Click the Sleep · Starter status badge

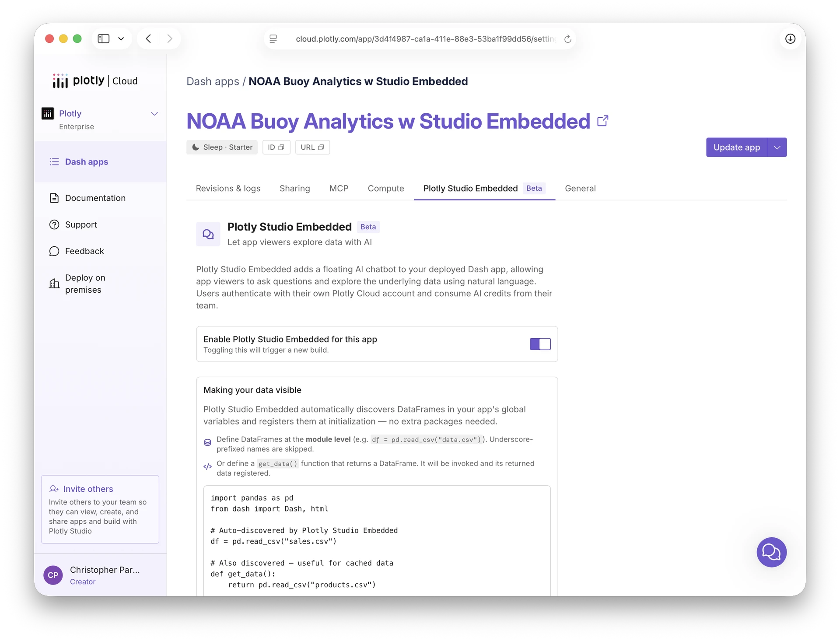pyautogui.click(x=222, y=147)
